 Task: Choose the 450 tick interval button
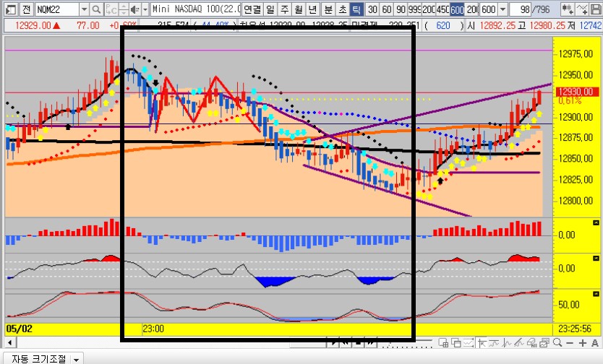pyautogui.click(x=442, y=9)
